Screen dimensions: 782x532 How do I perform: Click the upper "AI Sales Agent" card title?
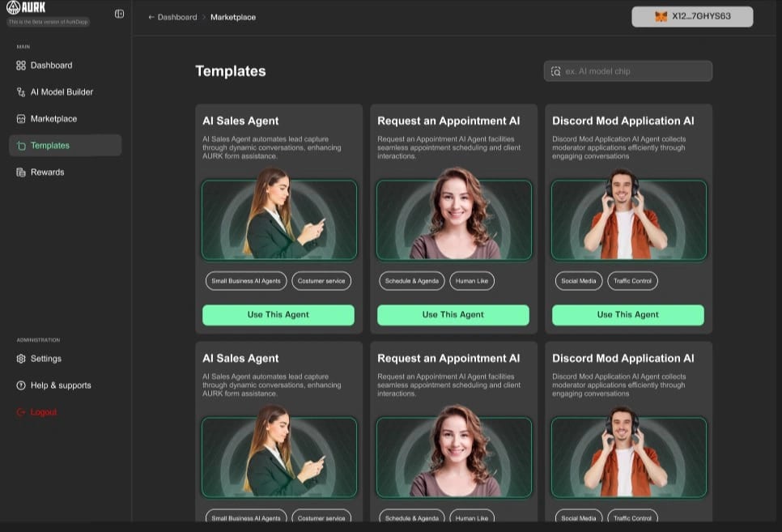[240, 121]
